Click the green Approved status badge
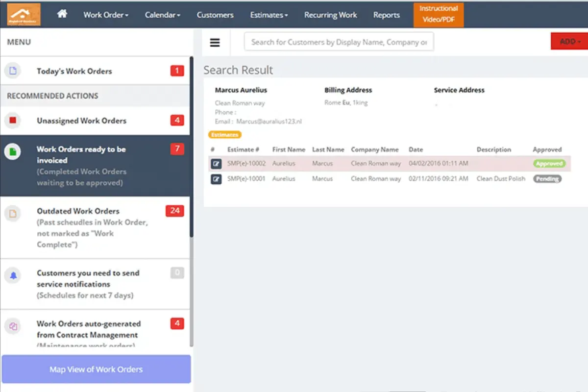Screen dimensions: 588x392 549,164
